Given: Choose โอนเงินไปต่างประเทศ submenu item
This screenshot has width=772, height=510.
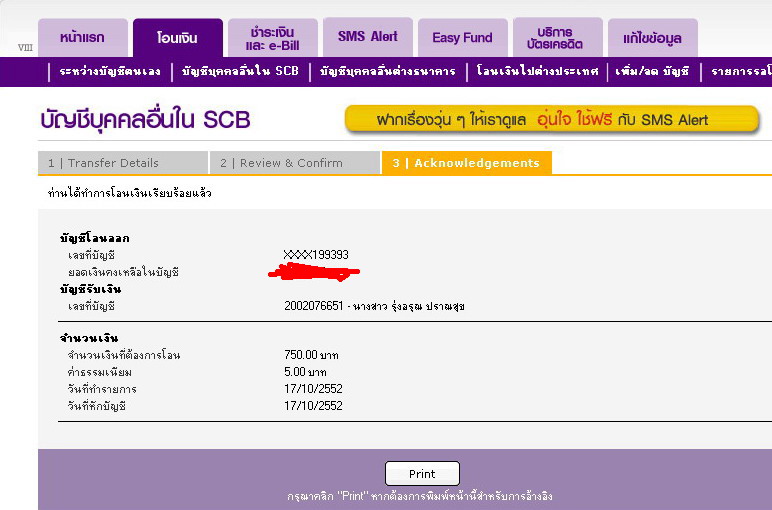Looking at the screenshot, I should point(537,71).
